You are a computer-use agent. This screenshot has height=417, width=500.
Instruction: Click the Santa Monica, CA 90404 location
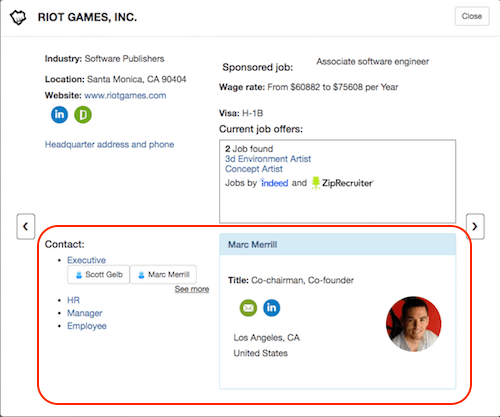[x=137, y=79]
